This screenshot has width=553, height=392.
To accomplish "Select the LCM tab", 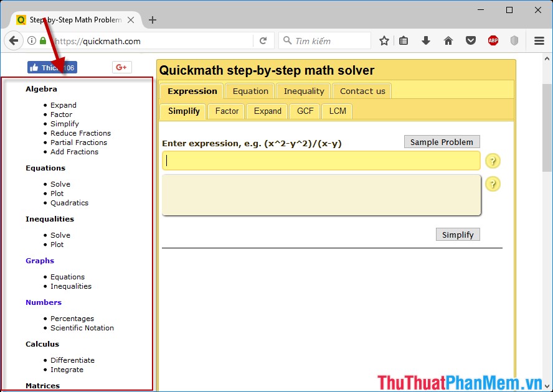I will [x=337, y=111].
